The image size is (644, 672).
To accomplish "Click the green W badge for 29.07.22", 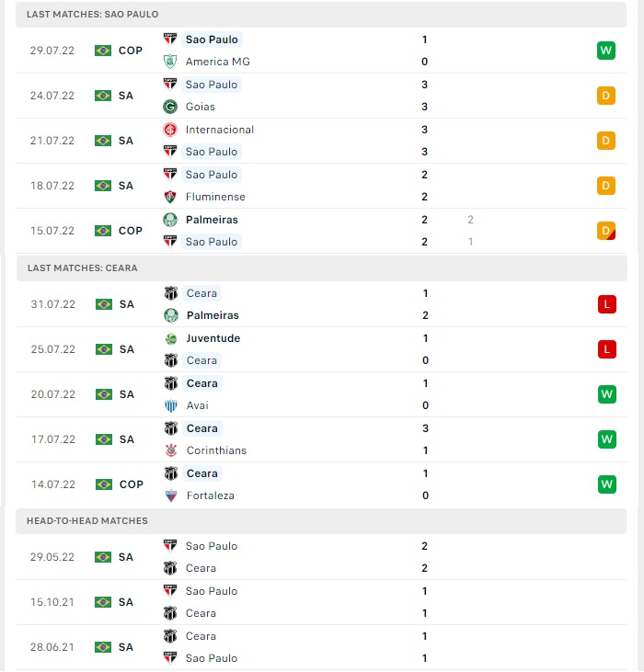I will tap(606, 51).
